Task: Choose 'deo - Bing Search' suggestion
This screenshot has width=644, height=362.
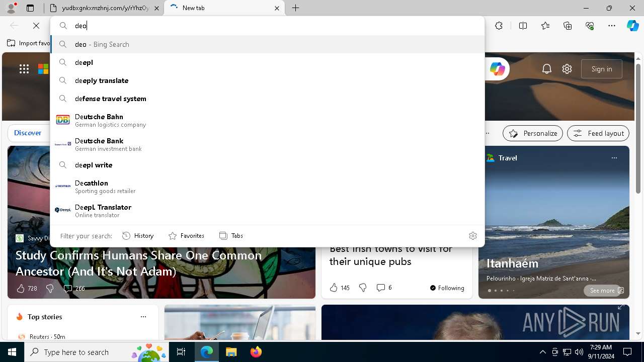Action: tap(267, 44)
